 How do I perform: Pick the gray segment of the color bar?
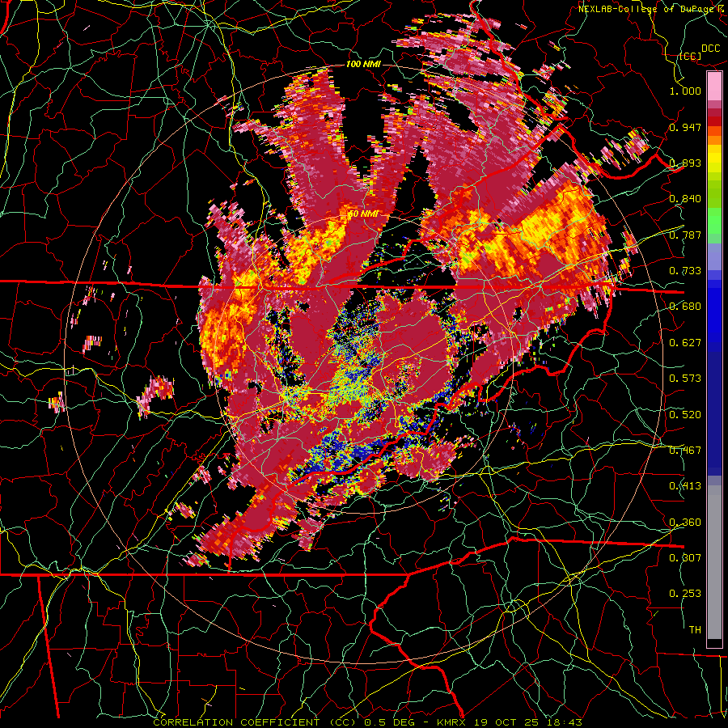714,562
